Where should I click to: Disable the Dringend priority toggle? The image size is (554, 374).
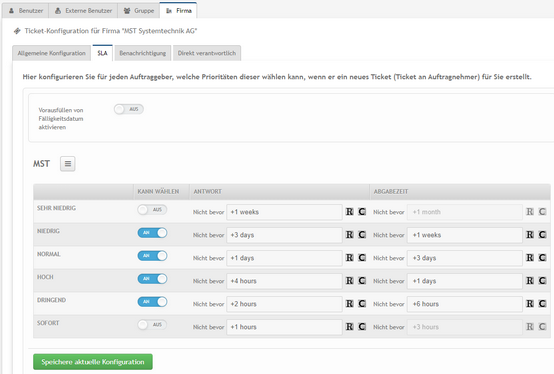click(152, 302)
